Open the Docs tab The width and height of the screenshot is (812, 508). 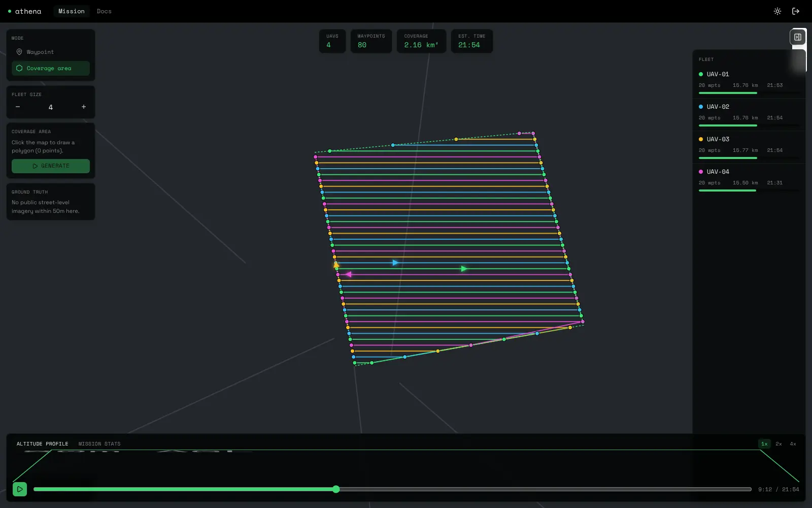(104, 11)
